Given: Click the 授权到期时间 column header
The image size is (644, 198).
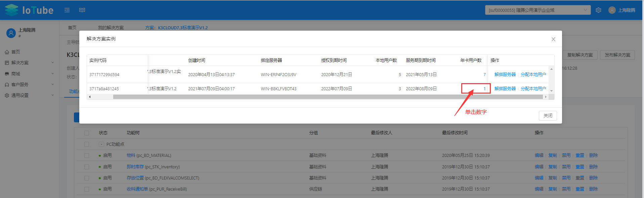Looking at the screenshot, I should (x=334, y=60).
